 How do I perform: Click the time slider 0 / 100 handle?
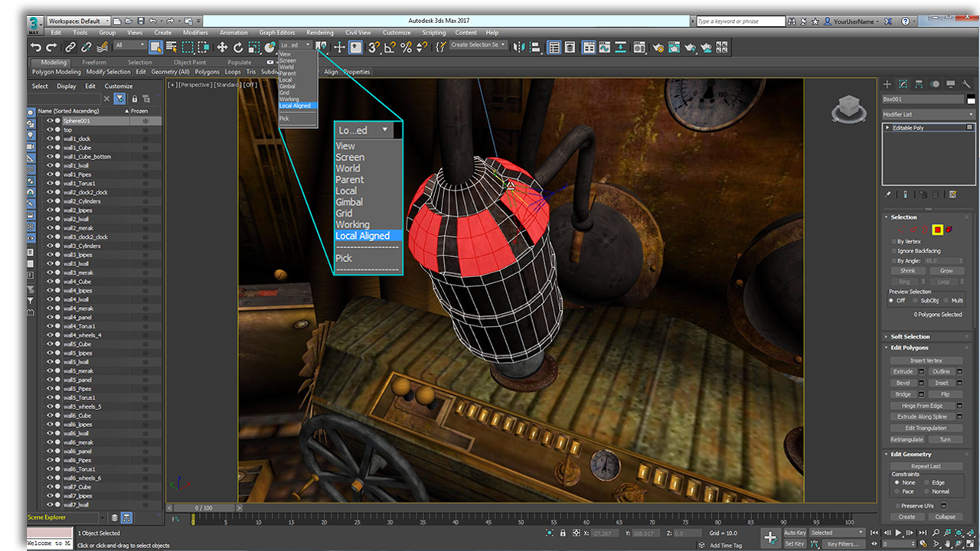pos(204,507)
